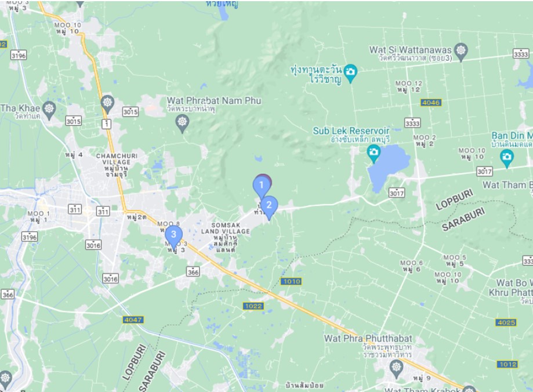Select the route 1022 road shield

pos(253,306)
